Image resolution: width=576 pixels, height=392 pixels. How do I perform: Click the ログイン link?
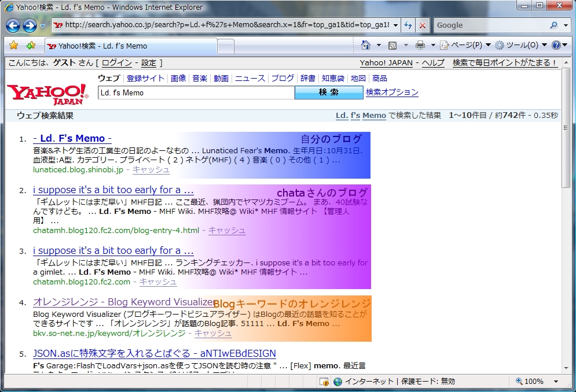pyautogui.click(x=116, y=63)
